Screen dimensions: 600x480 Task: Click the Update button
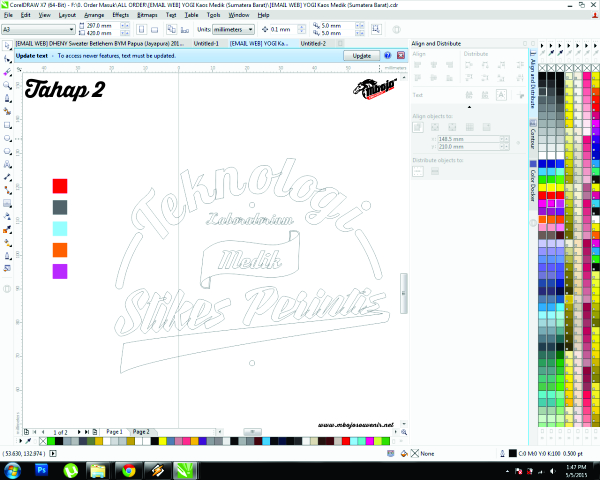tap(362, 56)
